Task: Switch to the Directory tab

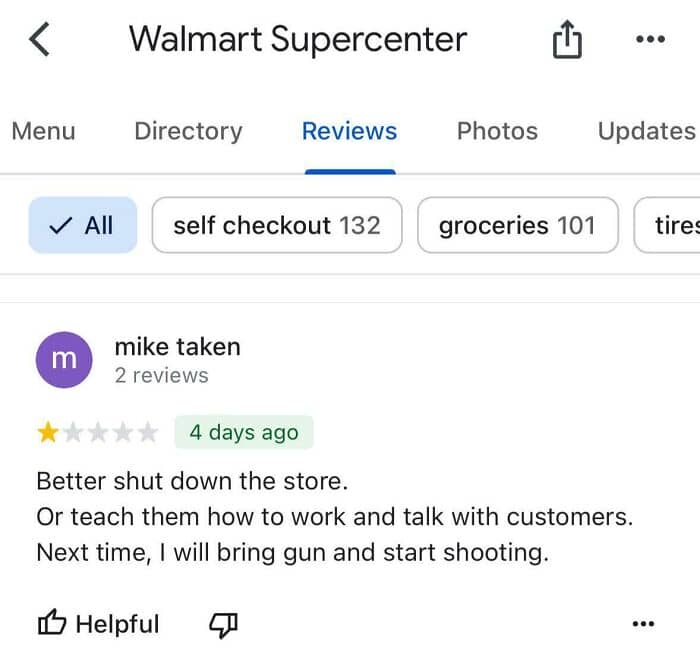Action: coord(188,131)
